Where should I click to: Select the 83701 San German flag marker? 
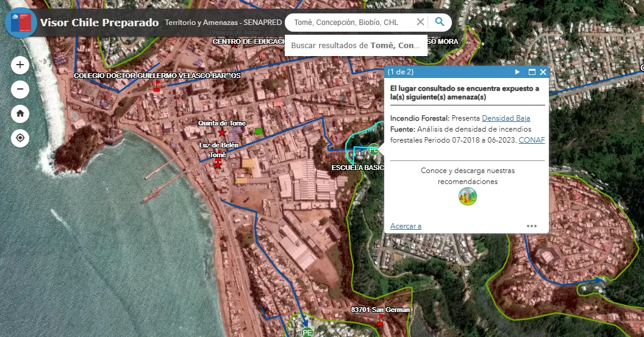pyautogui.click(x=380, y=320)
